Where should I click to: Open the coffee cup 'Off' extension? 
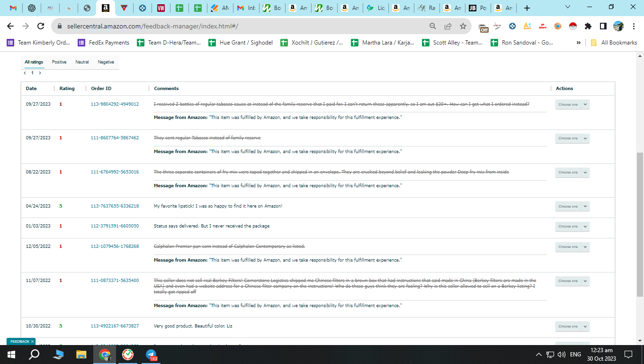(x=483, y=27)
